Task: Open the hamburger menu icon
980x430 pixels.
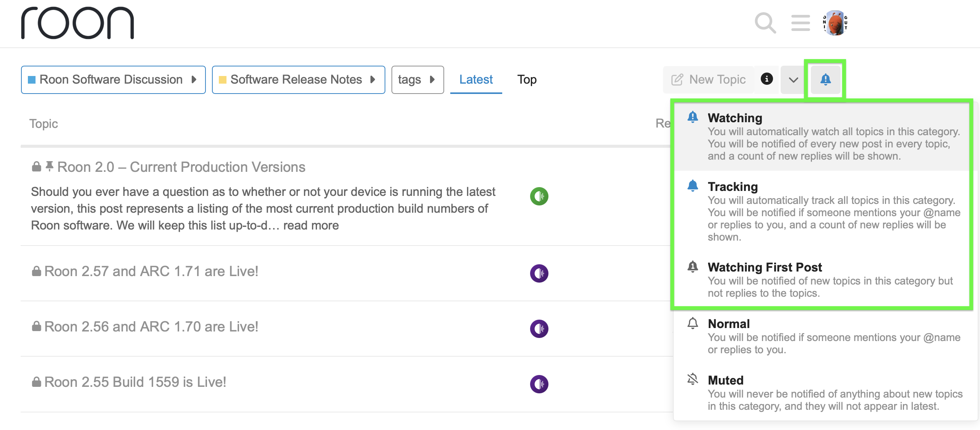Action: 800,23
